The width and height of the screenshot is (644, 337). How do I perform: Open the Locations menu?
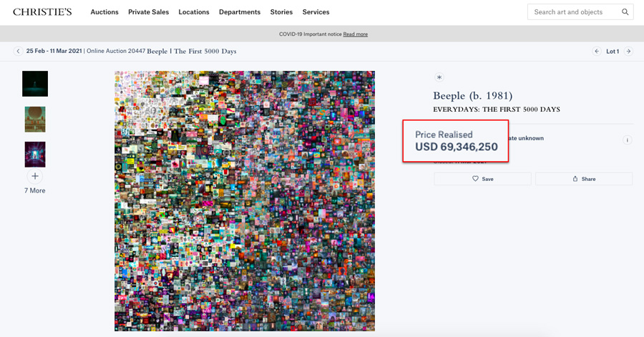click(x=194, y=12)
